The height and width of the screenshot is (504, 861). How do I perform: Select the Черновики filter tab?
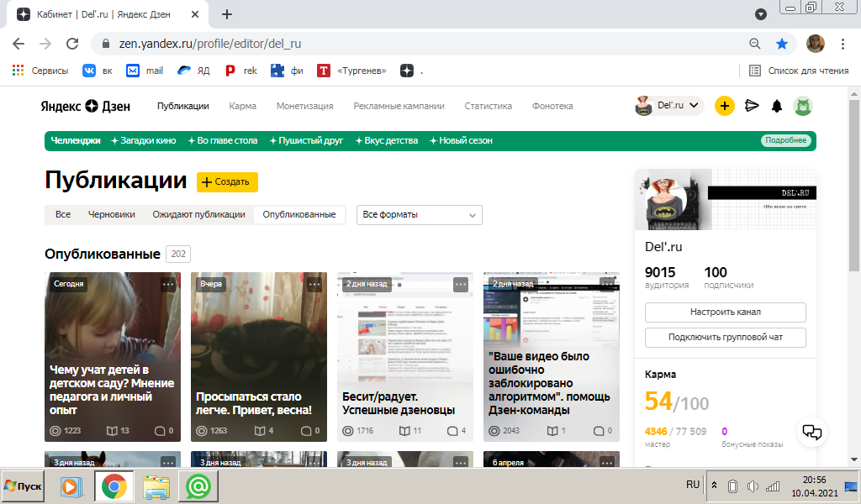point(112,214)
